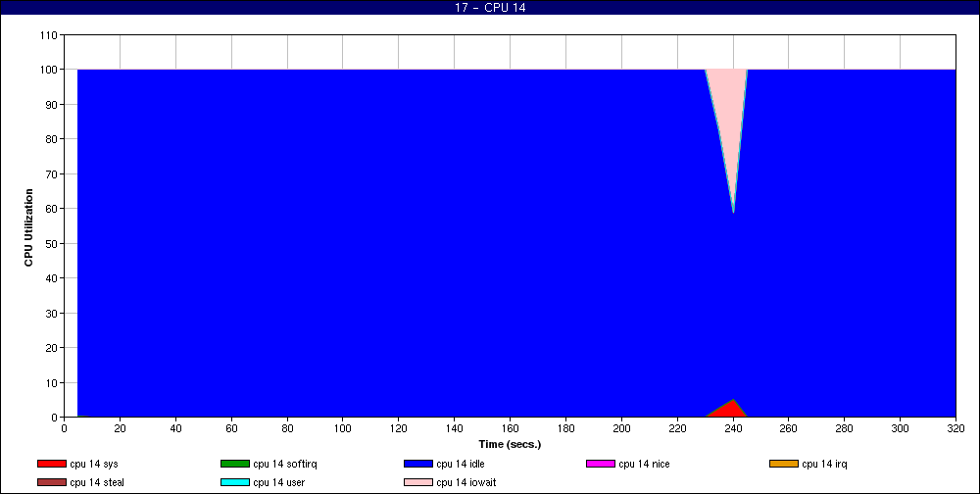Click the magenta cpu 14 nice legend swatch
Screen dimensions: 980x494
601,464
